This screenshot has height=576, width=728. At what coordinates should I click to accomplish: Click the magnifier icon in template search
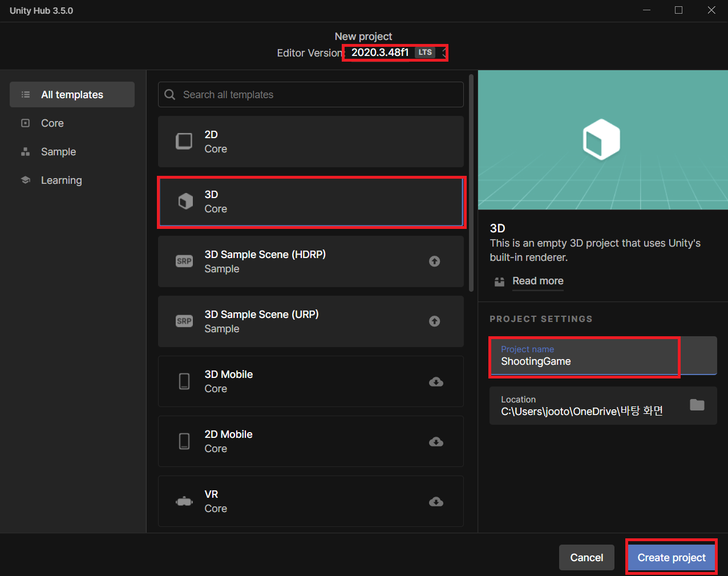170,95
